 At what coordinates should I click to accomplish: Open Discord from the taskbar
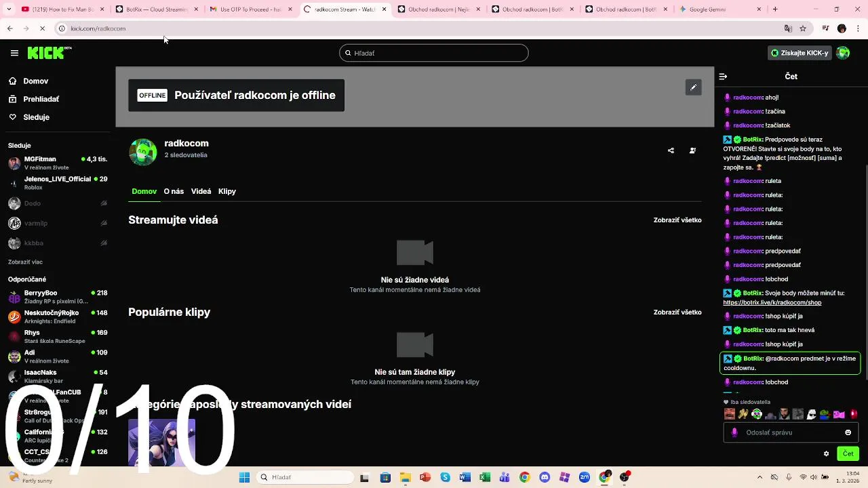pos(544,477)
